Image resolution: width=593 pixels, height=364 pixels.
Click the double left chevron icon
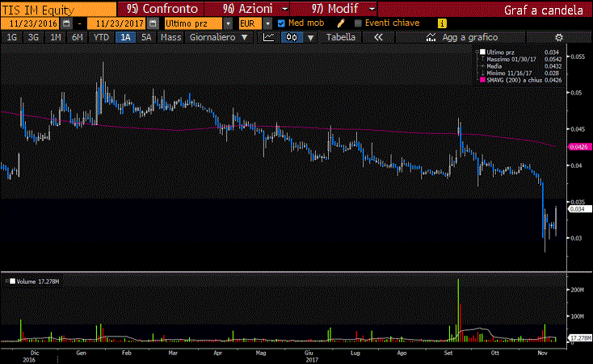377,37
